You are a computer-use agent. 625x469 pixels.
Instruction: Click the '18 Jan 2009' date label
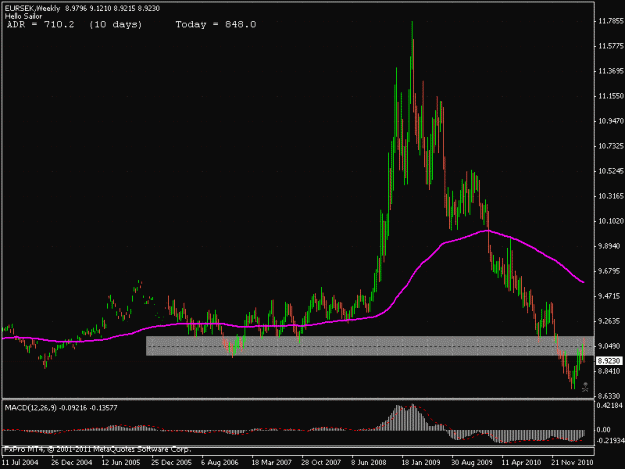(421, 463)
